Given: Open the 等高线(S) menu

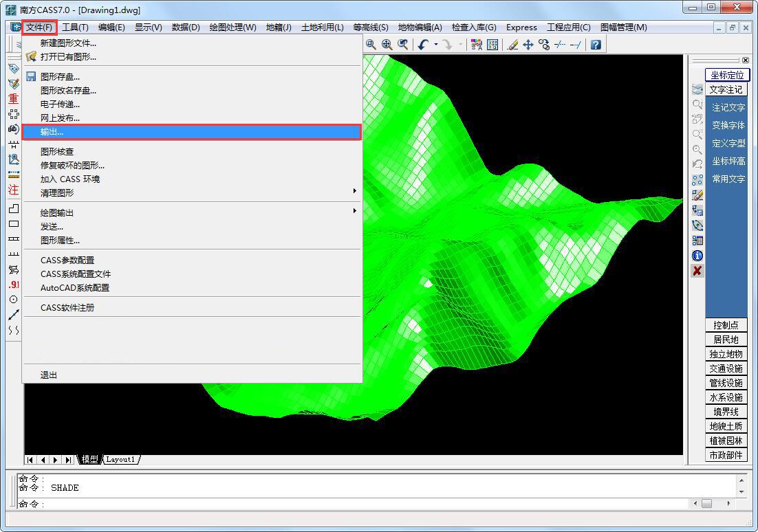Looking at the screenshot, I should (x=370, y=27).
